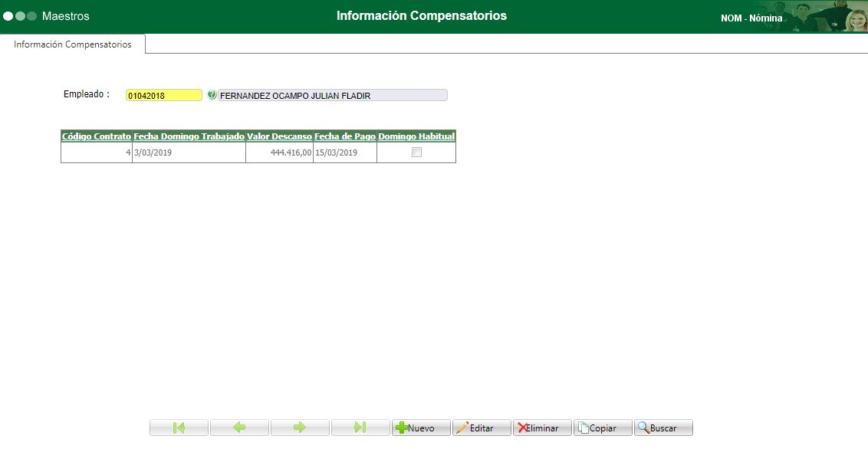Go to last record navigation arrow
The image size is (868, 449).
click(x=360, y=428)
